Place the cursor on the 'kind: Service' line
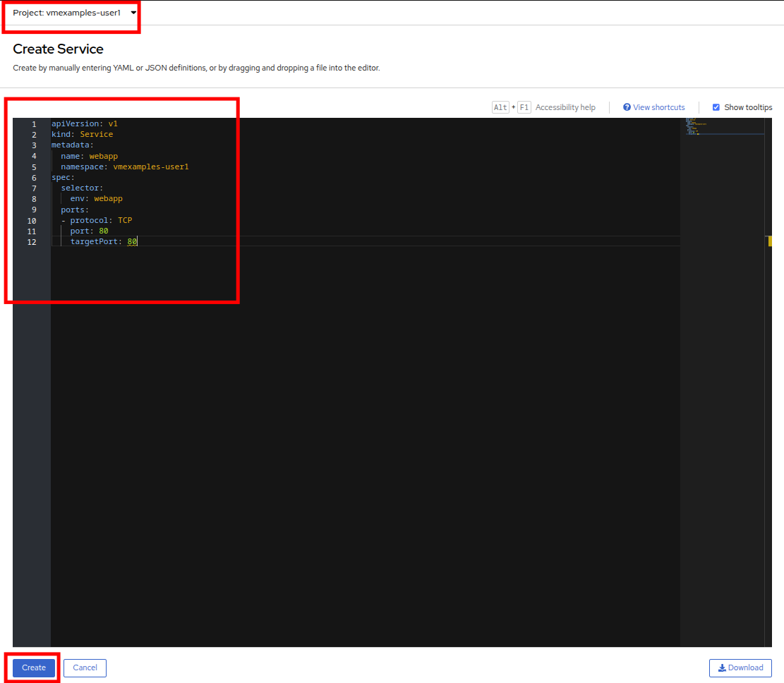The width and height of the screenshot is (784, 683). (x=82, y=134)
